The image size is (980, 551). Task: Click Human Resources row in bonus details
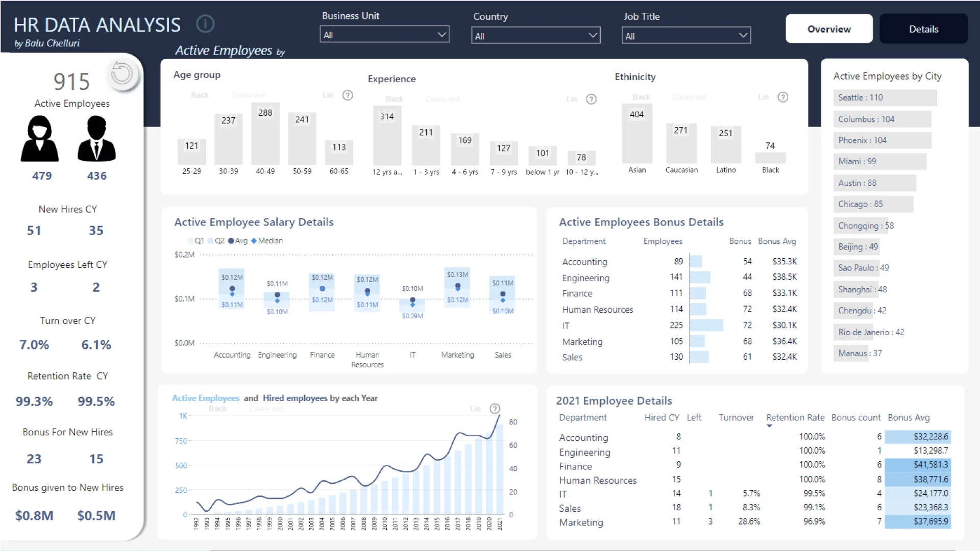point(679,309)
